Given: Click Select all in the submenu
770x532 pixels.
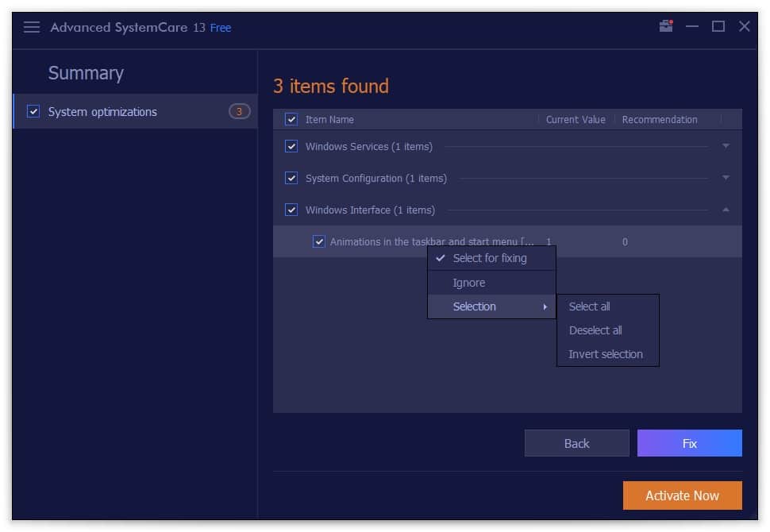Looking at the screenshot, I should point(608,306).
